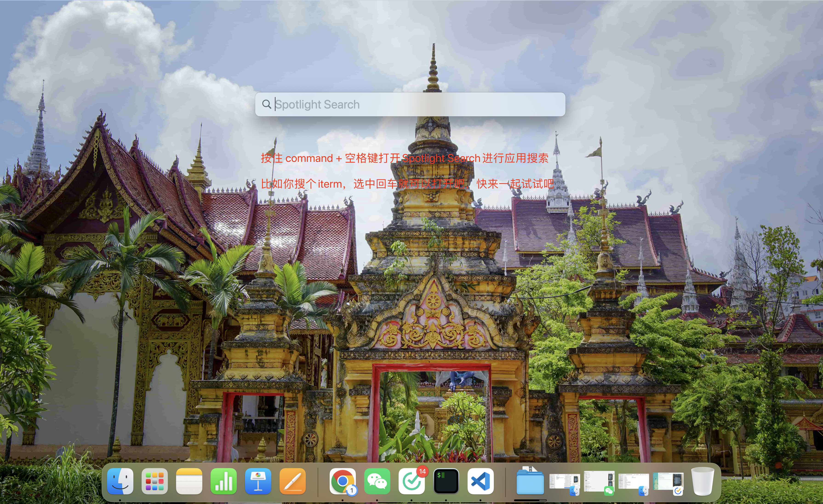Open the Pages app

(293, 481)
